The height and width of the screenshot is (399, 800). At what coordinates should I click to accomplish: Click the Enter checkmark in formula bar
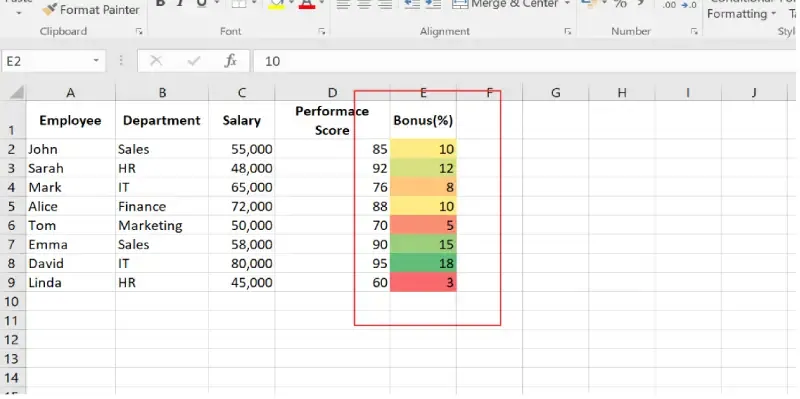click(x=193, y=61)
